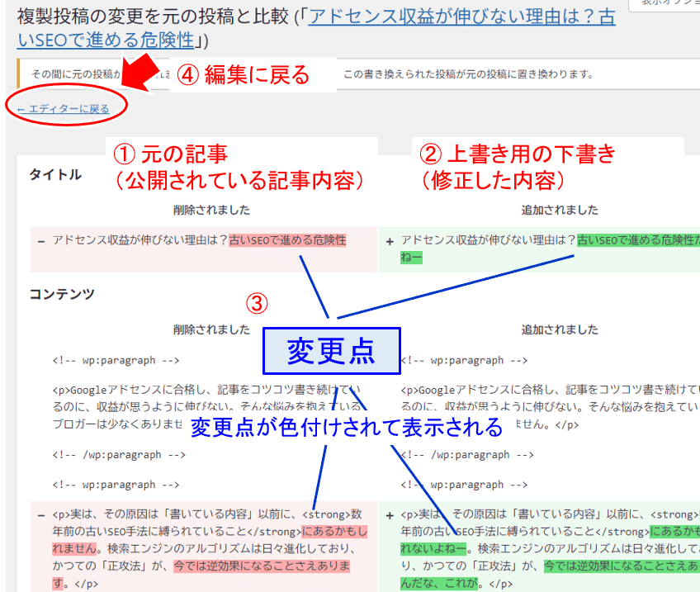Viewport: 700px width, 592px height.
Task: Click the 'エディターに戻る' link
Action: (x=64, y=108)
